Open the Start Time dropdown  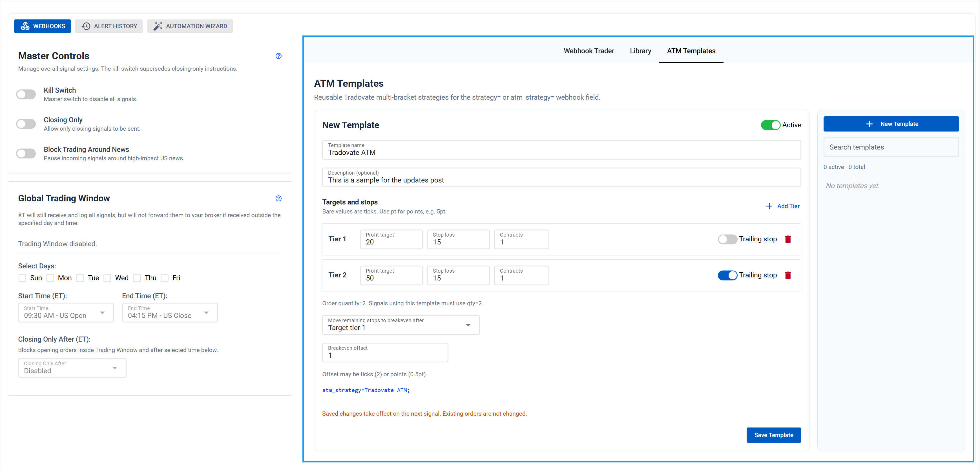point(66,312)
